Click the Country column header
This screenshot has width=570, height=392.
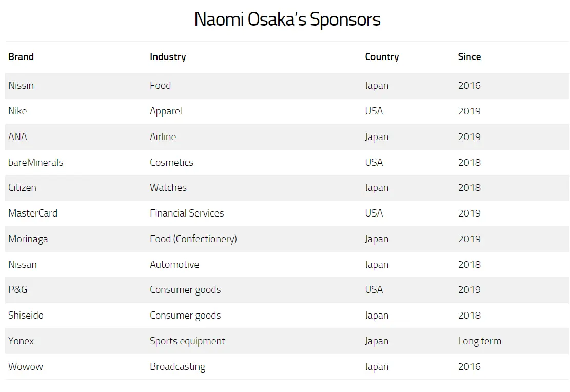(382, 57)
